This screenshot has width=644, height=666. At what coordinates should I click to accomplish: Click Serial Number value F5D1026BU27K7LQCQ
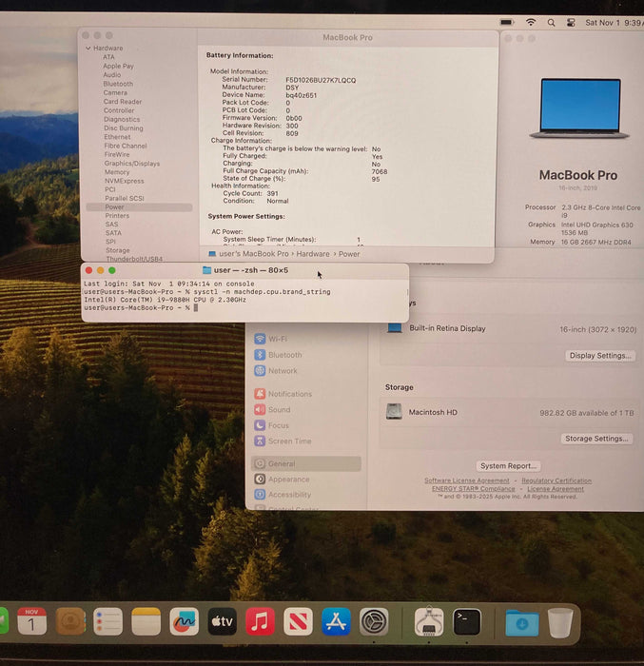(x=321, y=80)
